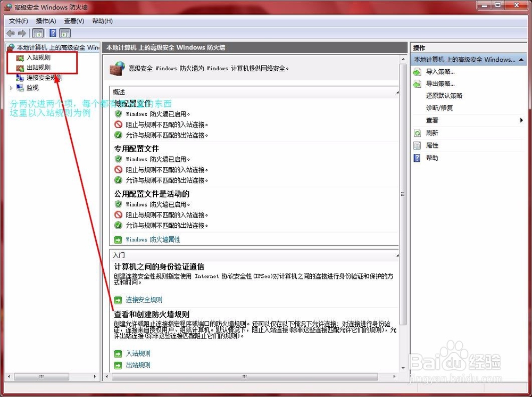Click 导出策略... text in Actions pane
Screen dimensions: 532x397
click(440, 84)
